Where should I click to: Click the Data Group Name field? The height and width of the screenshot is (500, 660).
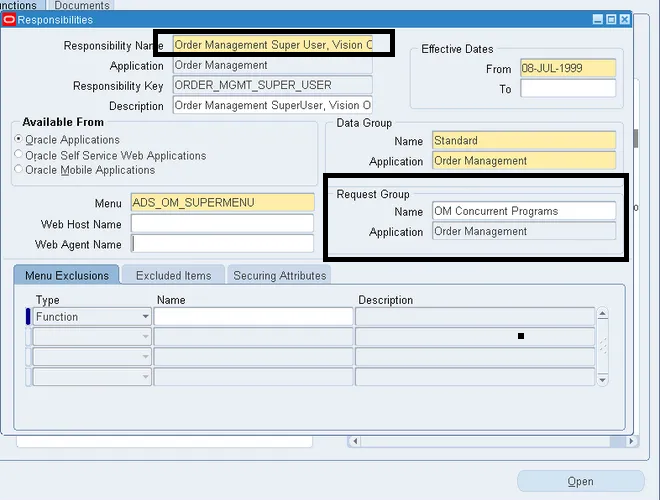[524, 140]
